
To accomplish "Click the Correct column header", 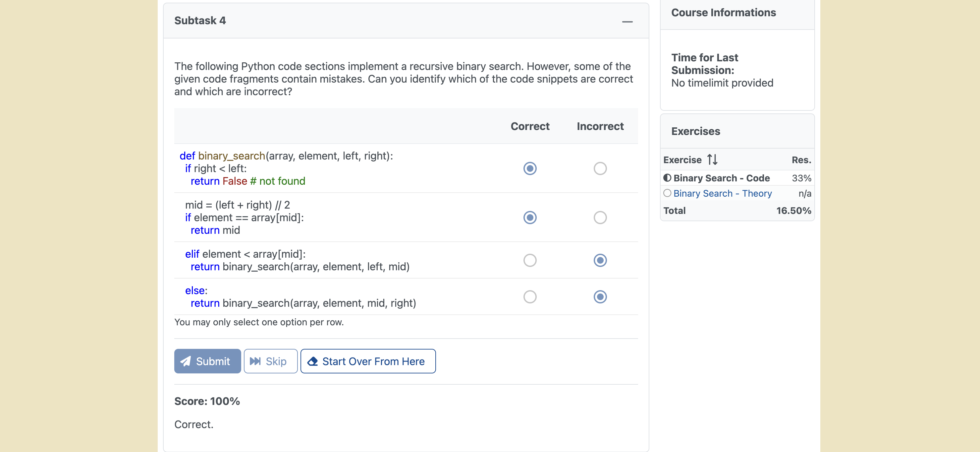I will 529,126.
